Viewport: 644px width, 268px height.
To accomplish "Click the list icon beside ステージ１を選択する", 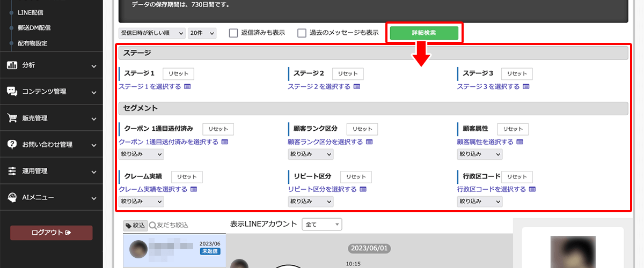I will click(x=187, y=87).
